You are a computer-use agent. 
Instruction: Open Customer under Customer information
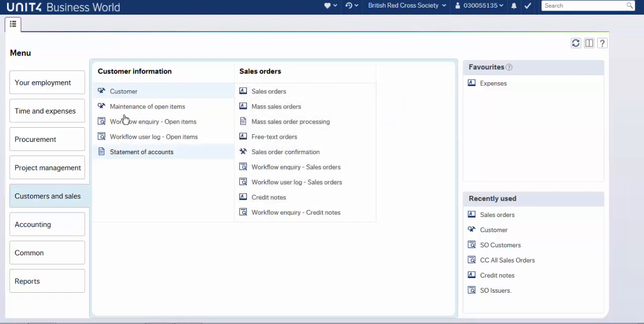123,91
